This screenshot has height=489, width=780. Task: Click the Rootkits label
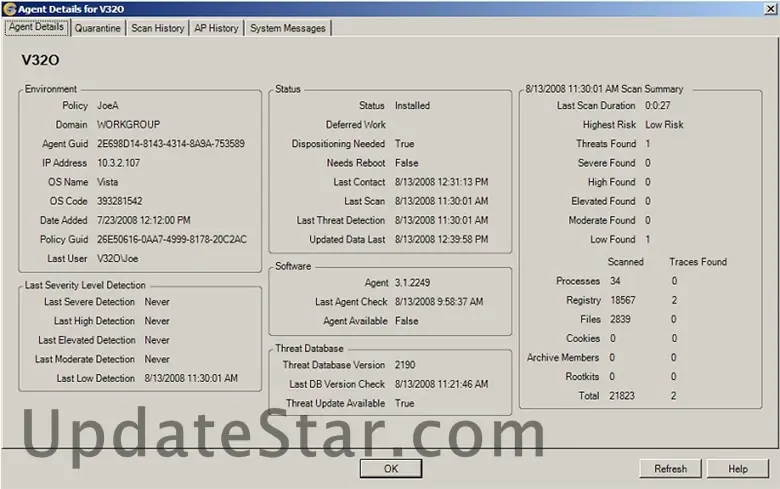tap(582, 377)
